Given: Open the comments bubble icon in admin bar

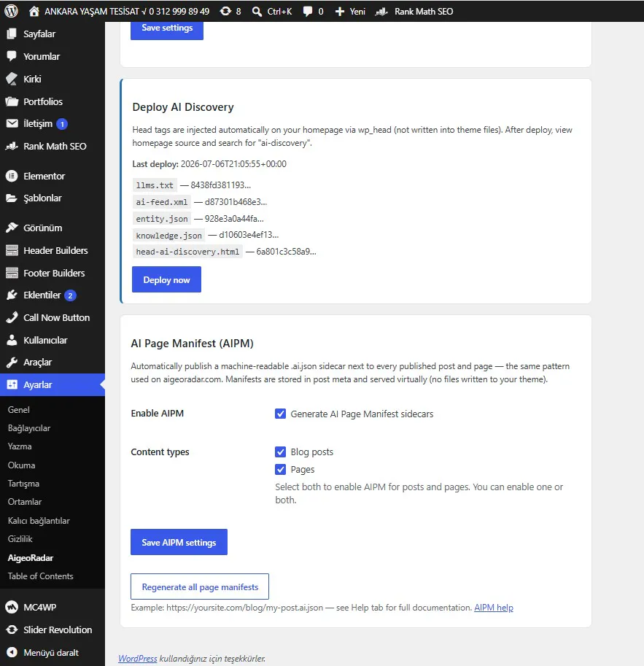Looking at the screenshot, I should 308,12.
